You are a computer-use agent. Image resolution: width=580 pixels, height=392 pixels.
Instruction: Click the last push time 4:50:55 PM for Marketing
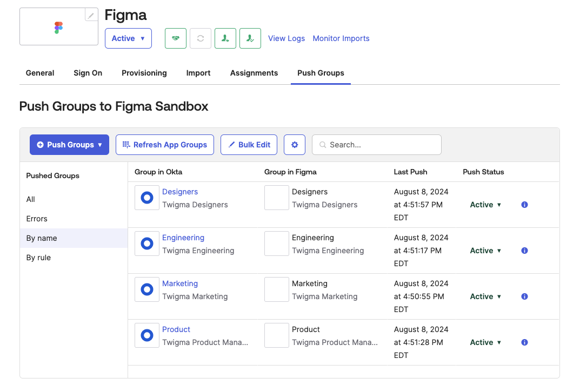click(423, 296)
